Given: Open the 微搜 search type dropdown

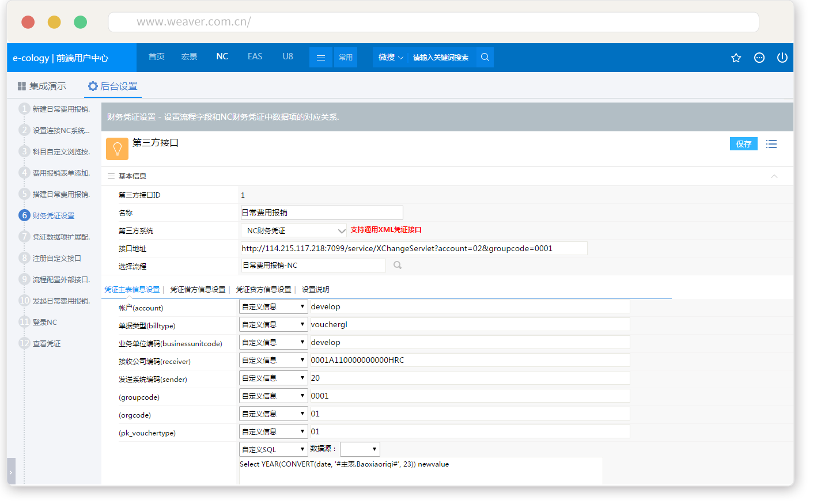Looking at the screenshot, I should [x=391, y=57].
